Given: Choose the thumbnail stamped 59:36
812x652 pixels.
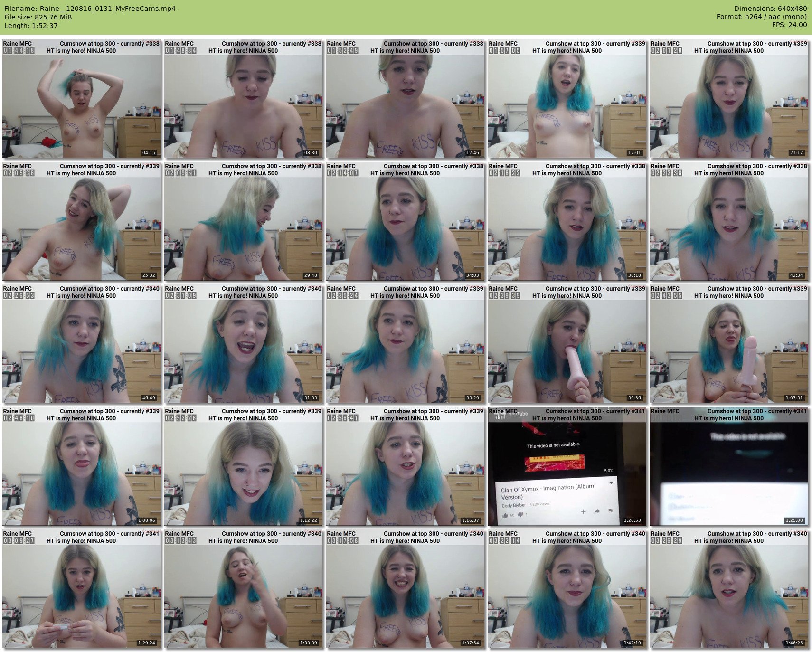Looking at the screenshot, I should click(x=567, y=344).
